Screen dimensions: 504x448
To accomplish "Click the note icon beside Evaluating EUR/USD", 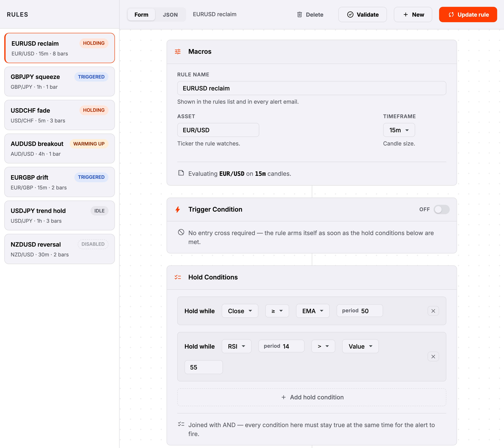I will click(181, 173).
